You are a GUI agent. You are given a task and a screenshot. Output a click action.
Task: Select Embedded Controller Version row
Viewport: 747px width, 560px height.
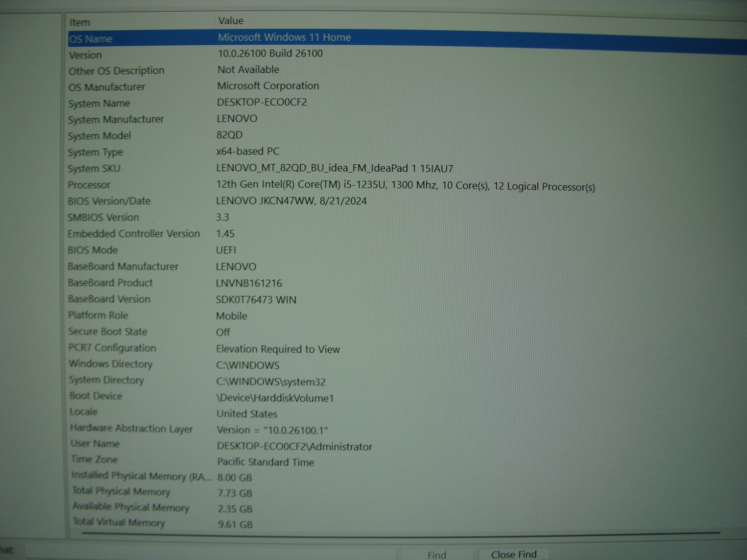click(x=134, y=234)
